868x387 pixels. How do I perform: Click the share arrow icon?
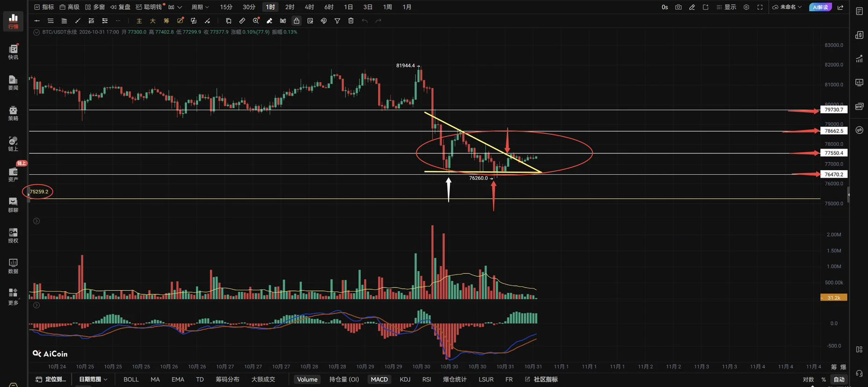click(840, 7)
